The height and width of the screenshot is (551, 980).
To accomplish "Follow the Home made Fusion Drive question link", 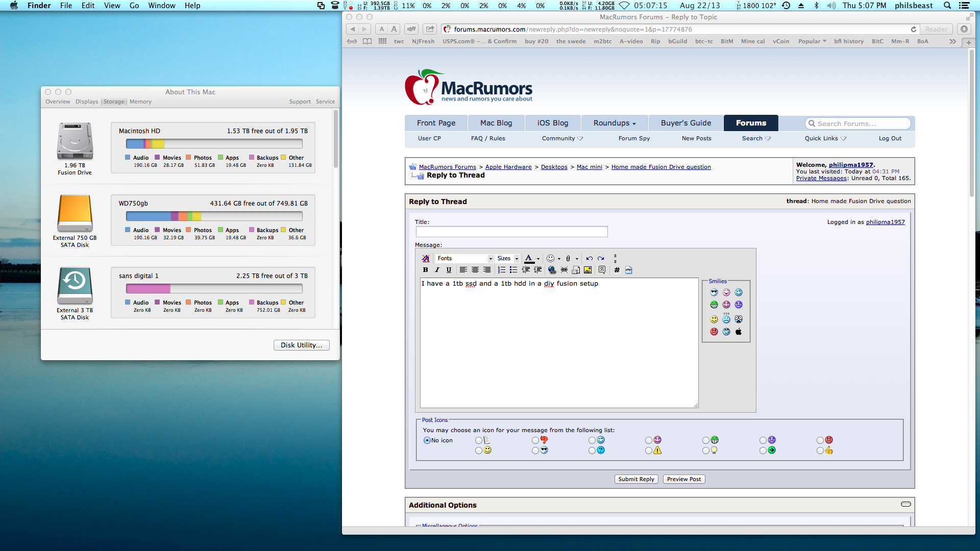I will click(661, 167).
